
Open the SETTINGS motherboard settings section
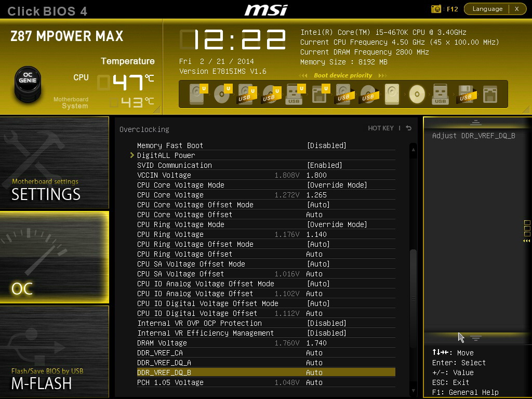(x=54, y=163)
